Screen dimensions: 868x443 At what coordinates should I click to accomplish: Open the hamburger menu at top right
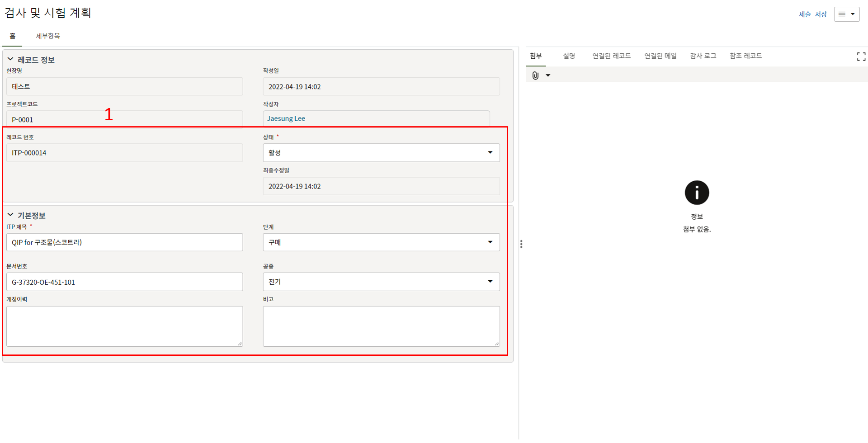point(846,14)
